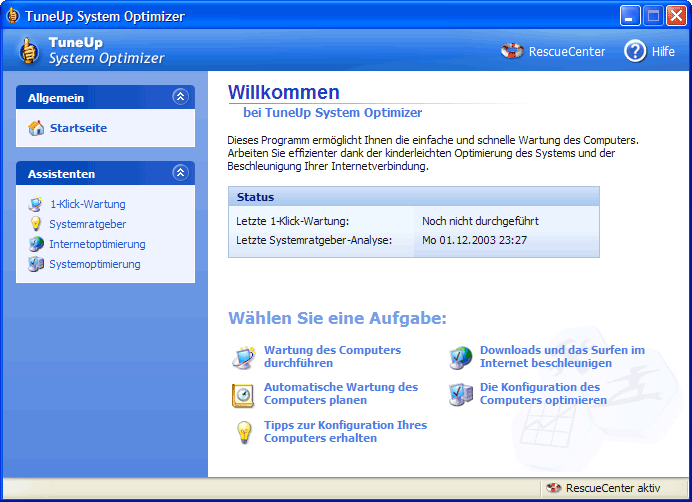
Task: Click the Systemoptimierung monitor icon in sidebar
Action: click(36, 264)
